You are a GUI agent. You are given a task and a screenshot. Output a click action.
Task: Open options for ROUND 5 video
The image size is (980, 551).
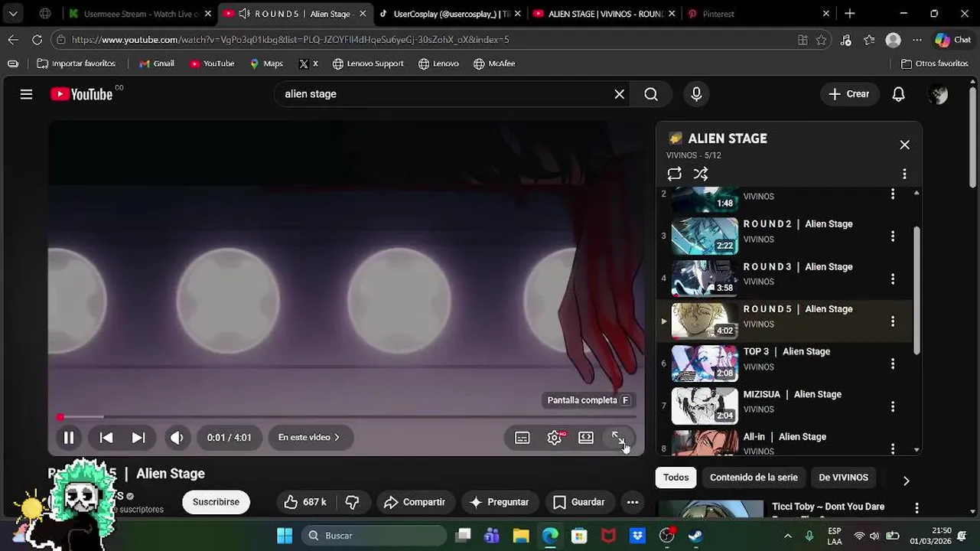click(893, 321)
